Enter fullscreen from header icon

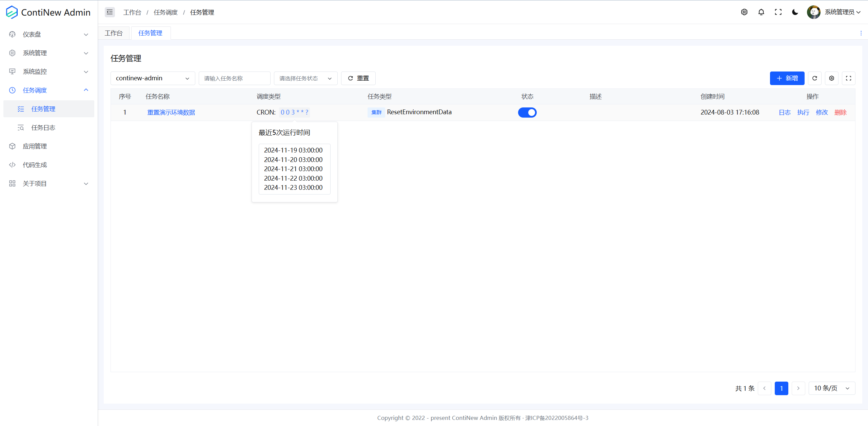coord(778,12)
